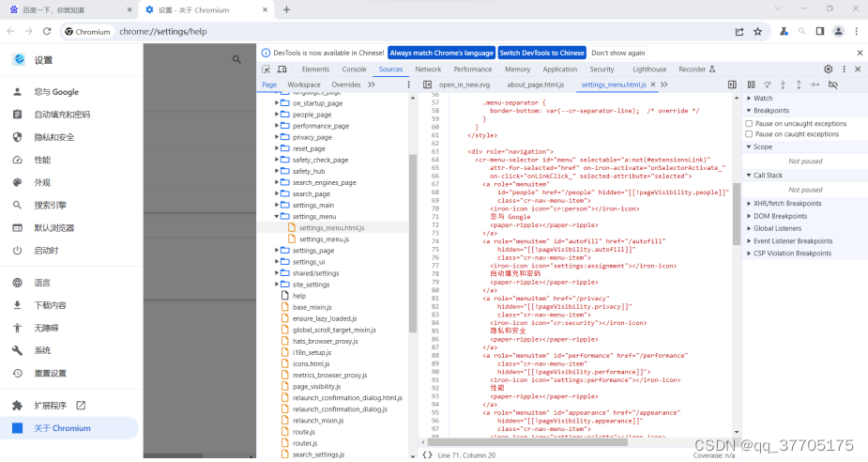Viewport: 868px width, 462px height.
Task: Open the side panel icon in toolbar
Action: tap(820, 32)
